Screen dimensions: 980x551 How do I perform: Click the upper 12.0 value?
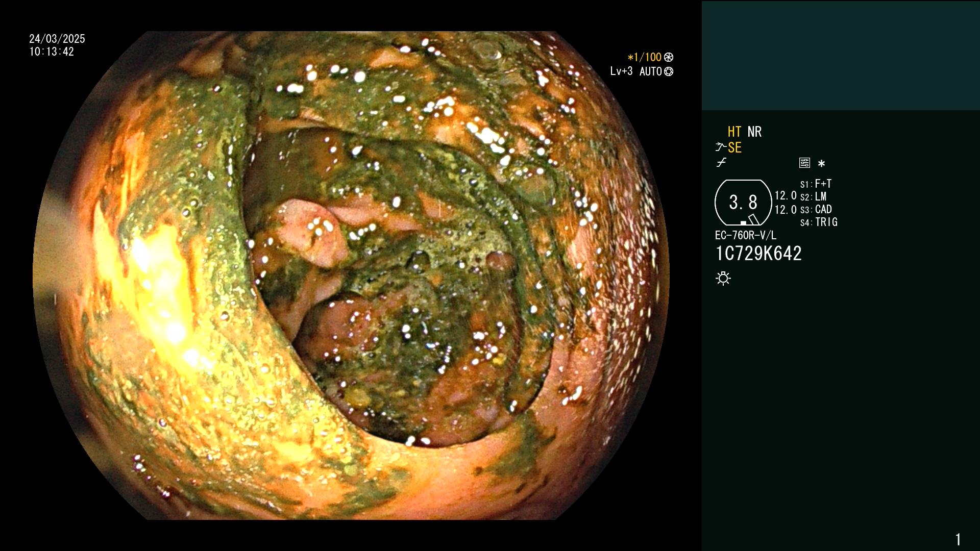(x=786, y=196)
